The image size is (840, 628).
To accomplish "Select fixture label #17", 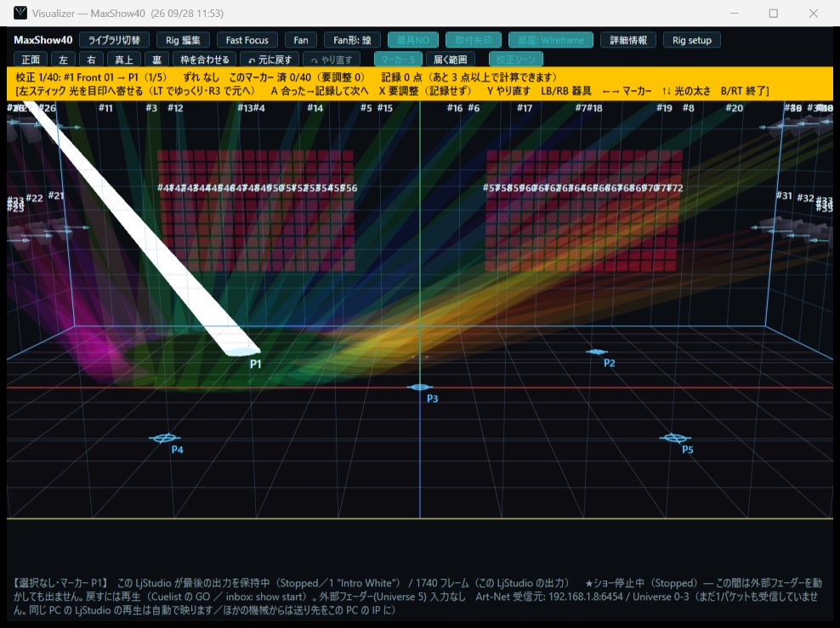I will 525,108.
